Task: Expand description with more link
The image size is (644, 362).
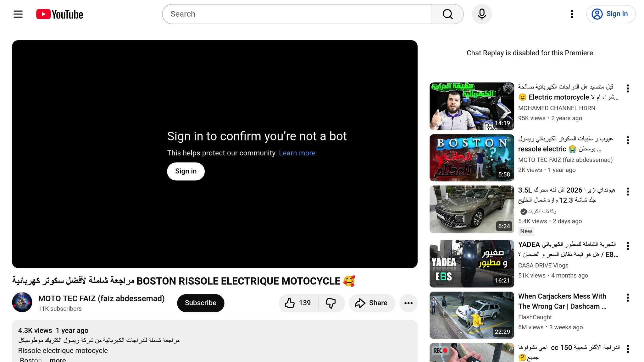Action: [x=58, y=359]
